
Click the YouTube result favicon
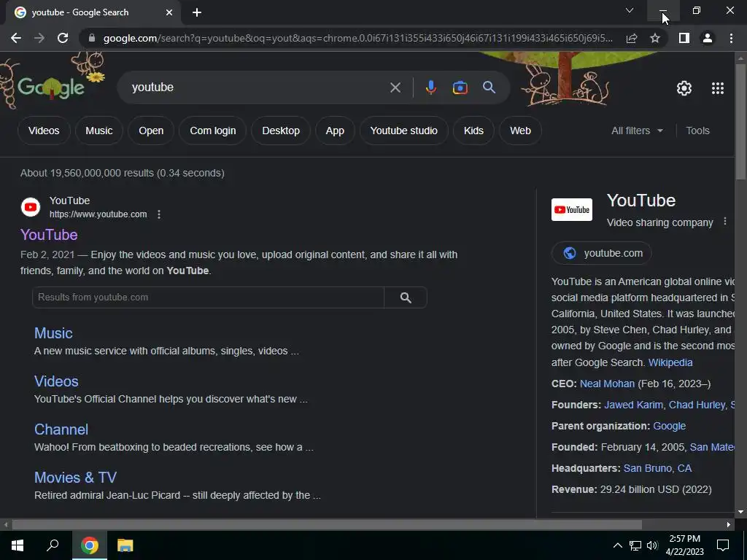click(x=31, y=207)
